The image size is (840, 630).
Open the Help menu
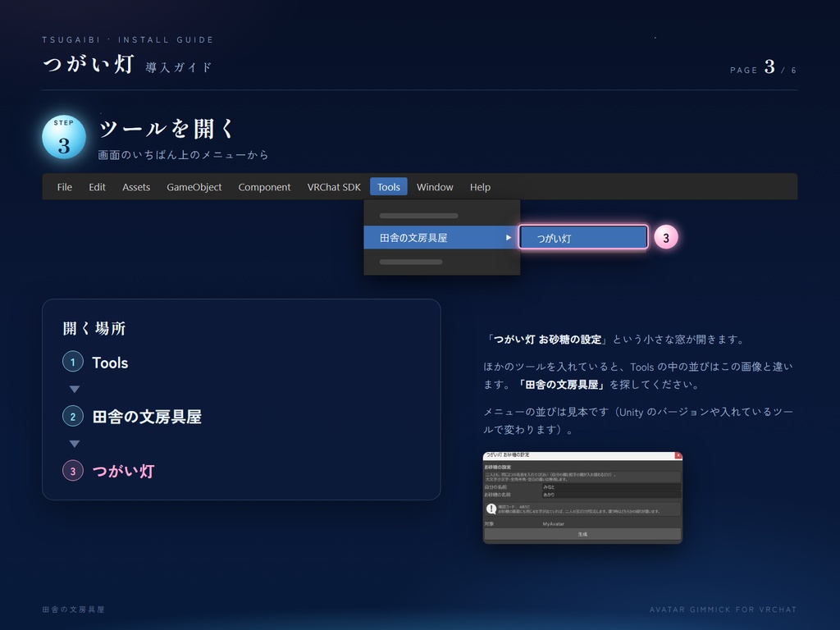click(x=480, y=187)
